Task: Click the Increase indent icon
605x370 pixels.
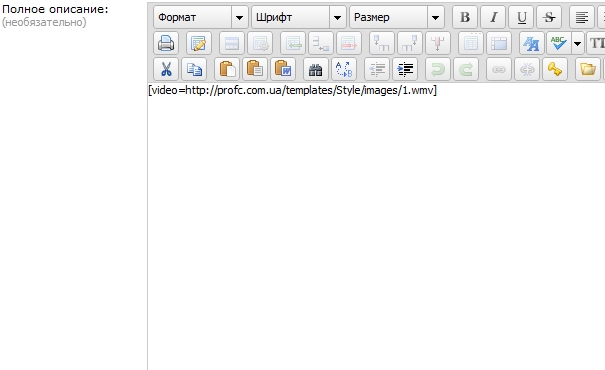Action: pyautogui.click(x=405, y=69)
